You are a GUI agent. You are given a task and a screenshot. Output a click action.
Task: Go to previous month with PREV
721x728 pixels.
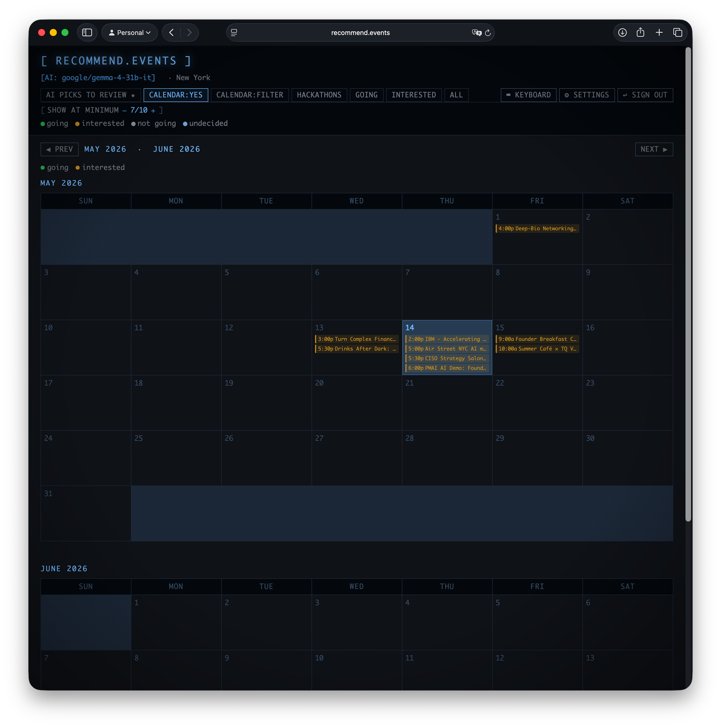click(x=60, y=149)
